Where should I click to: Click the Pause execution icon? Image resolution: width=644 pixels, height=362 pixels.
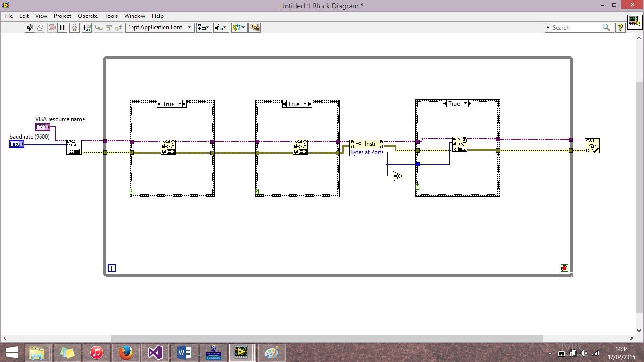pyautogui.click(x=63, y=27)
